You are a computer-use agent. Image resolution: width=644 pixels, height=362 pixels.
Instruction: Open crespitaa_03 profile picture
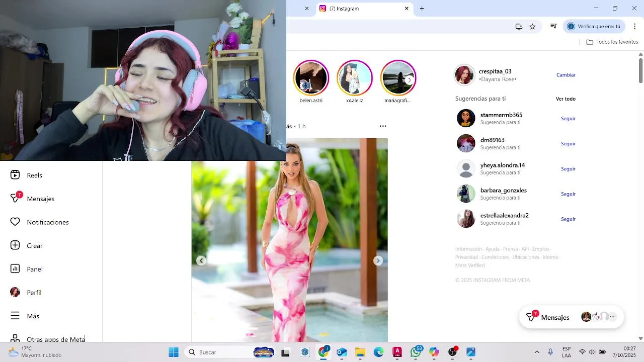coord(464,75)
